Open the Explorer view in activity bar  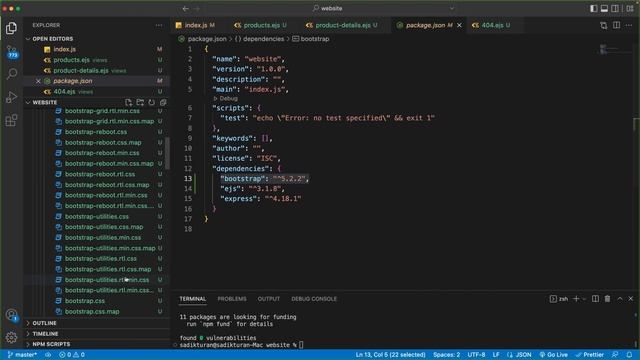click(11, 28)
